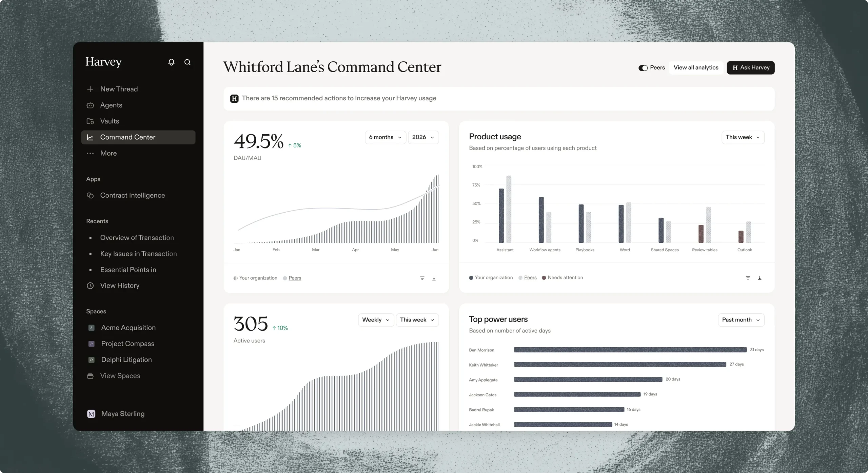Viewport: 868px width, 473px height.
Task: Open recent Overview of Transaction thread
Action: pyautogui.click(x=137, y=238)
